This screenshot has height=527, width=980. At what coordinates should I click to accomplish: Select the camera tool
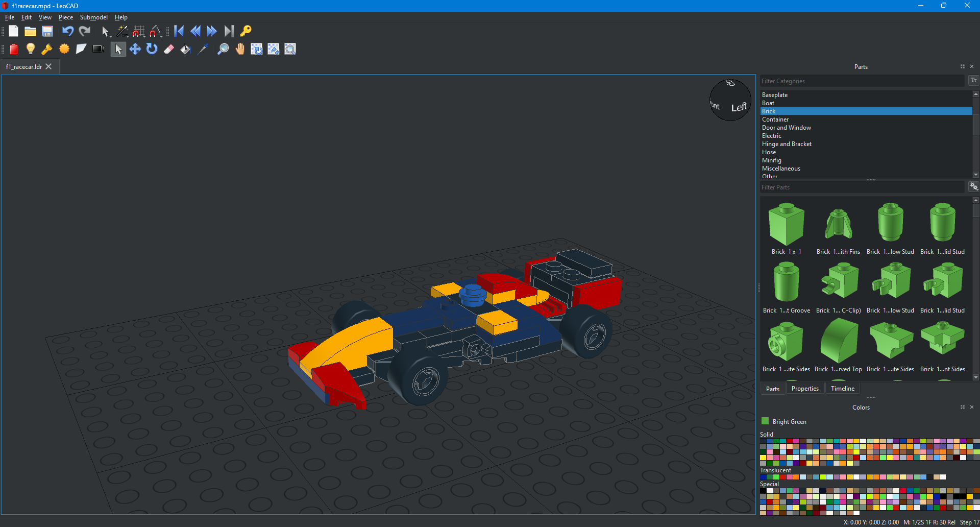98,49
